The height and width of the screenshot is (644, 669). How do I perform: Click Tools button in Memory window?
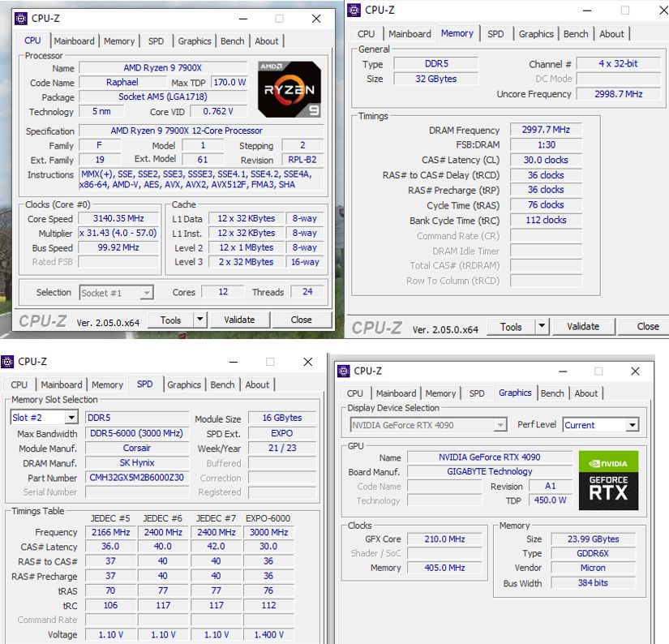click(511, 327)
